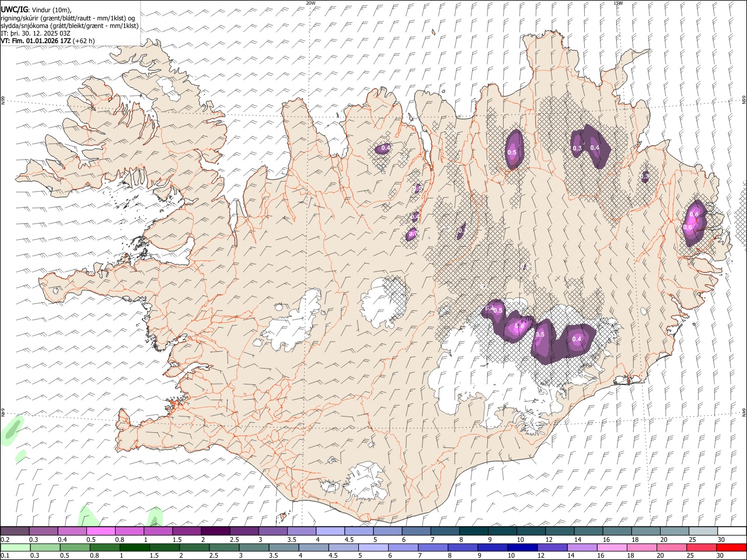Click the 'VT: Fim. 01.01.2026 17Z (+62 h)' line
This screenshot has width=747, height=560.
coord(47,41)
